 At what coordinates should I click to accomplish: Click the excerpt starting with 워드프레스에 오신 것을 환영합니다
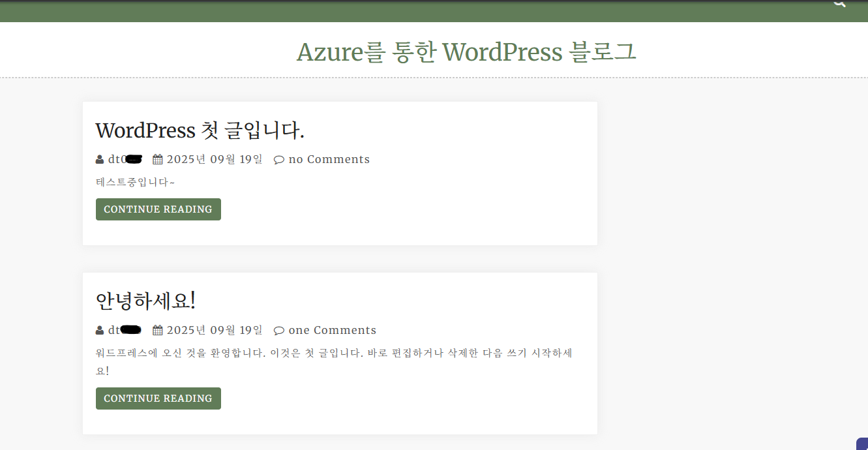tap(334, 362)
